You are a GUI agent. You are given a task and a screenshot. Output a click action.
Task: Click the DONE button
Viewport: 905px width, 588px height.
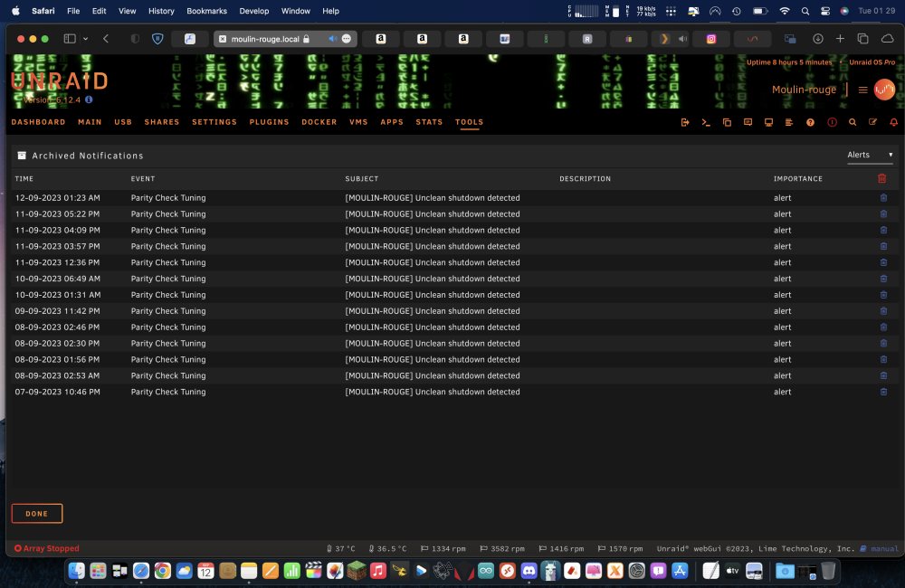point(37,514)
